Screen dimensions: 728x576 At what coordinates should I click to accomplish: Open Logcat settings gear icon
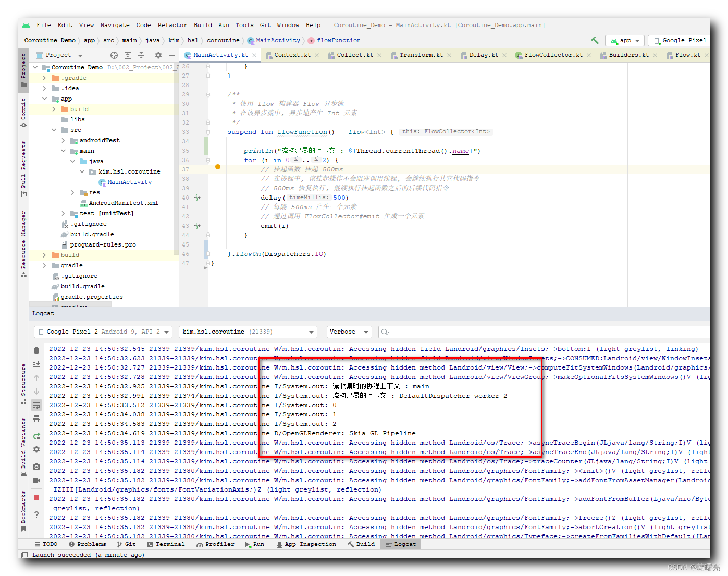(36, 449)
